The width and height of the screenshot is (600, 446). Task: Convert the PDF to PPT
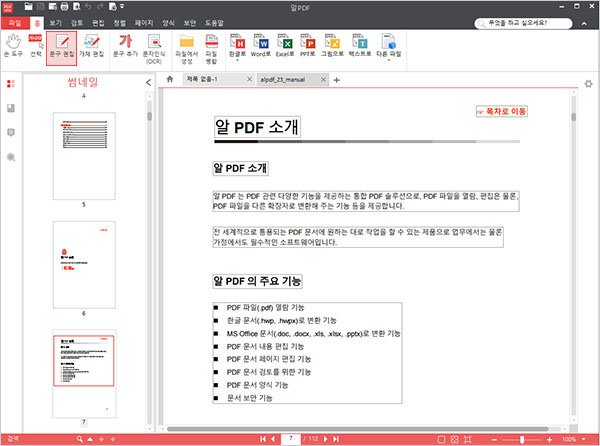coord(308,46)
